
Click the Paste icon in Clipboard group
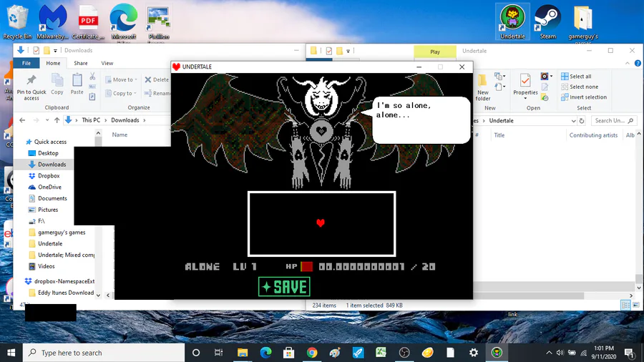(77, 84)
